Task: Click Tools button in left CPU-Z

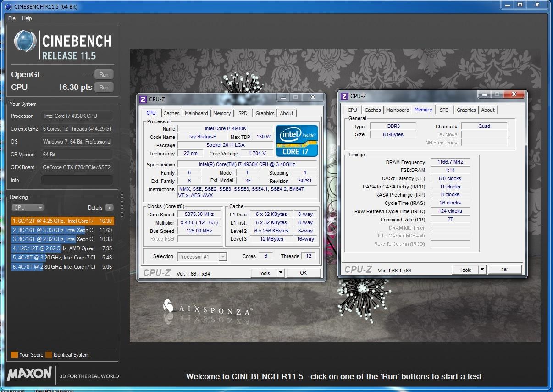Action: [264, 273]
